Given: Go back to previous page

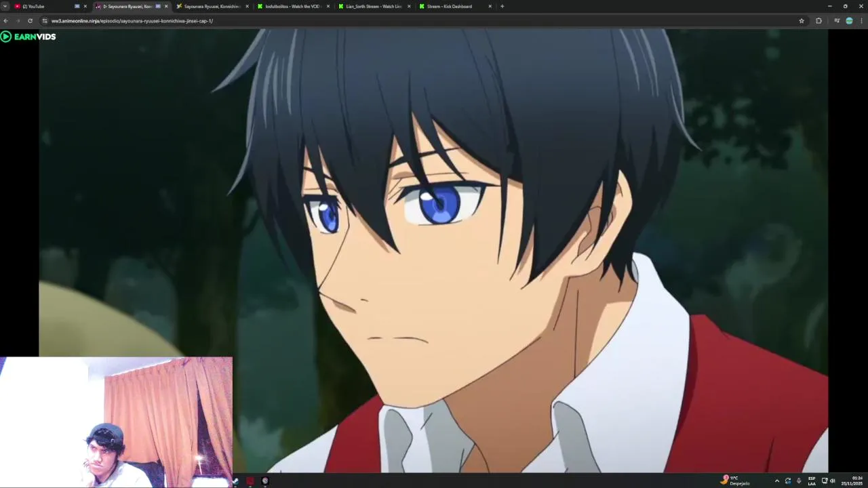Looking at the screenshot, I should click(6, 20).
